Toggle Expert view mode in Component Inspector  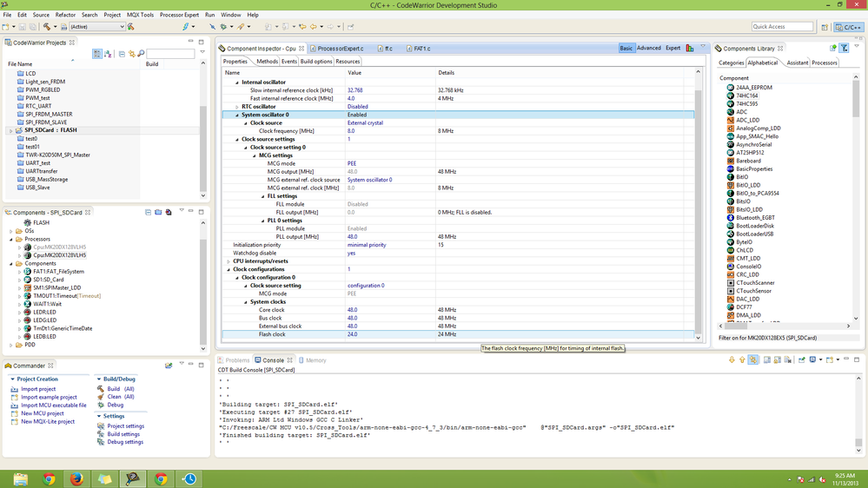(x=673, y=48)
